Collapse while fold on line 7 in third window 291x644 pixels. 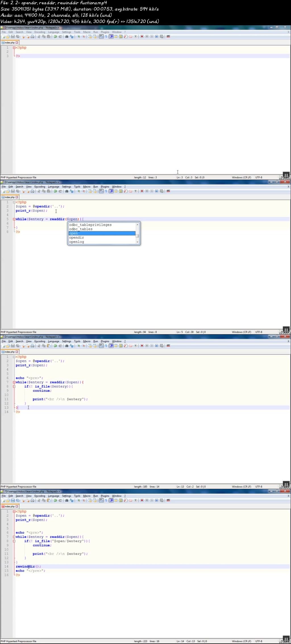tap(14, 382)
